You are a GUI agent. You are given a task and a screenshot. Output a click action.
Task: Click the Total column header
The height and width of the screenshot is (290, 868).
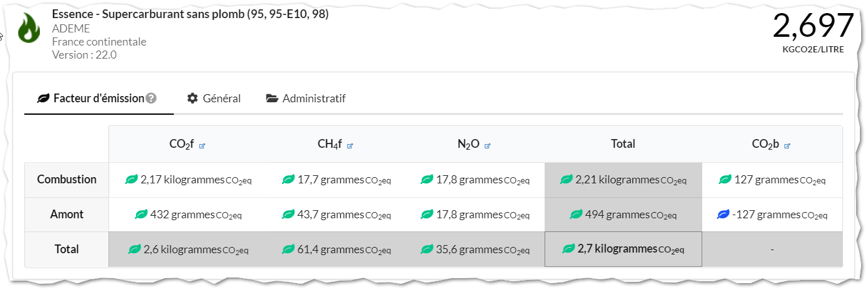623,144
